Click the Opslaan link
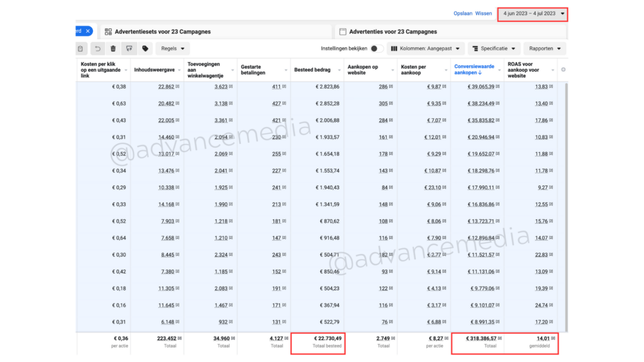This screenshot has width=644, height=362. pos(462,13)
